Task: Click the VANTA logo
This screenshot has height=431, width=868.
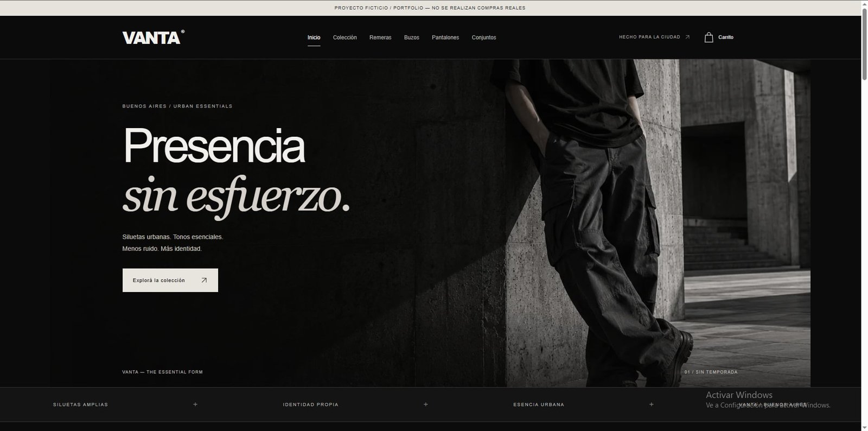Action: click(154, 37)
